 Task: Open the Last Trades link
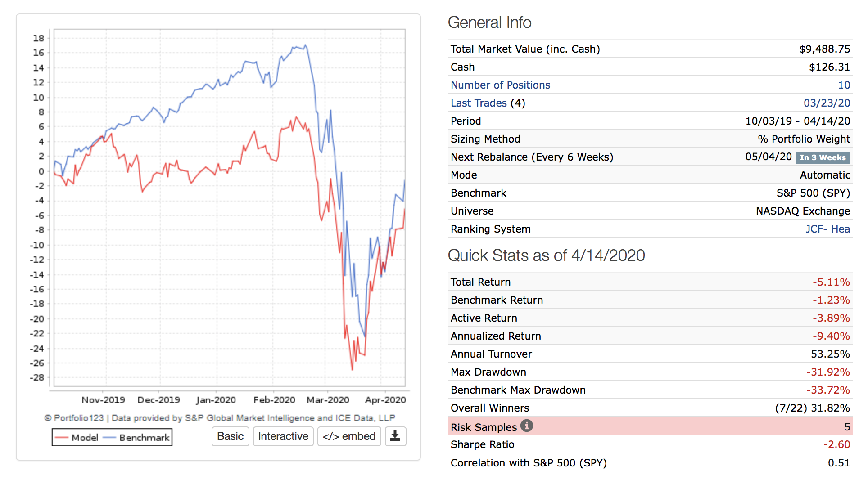[478, 103]
